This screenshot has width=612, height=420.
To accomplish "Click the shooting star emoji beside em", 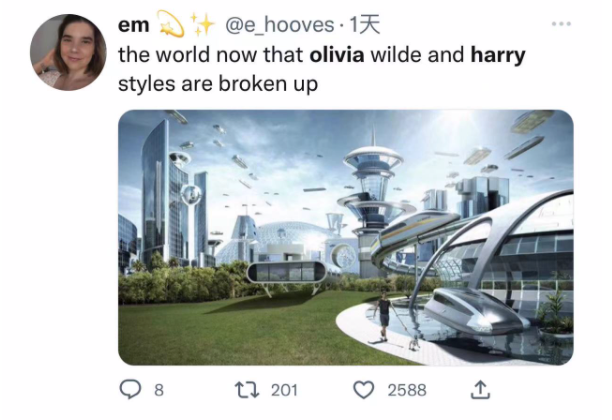I will pyautogui.click(x=170, y=24).
